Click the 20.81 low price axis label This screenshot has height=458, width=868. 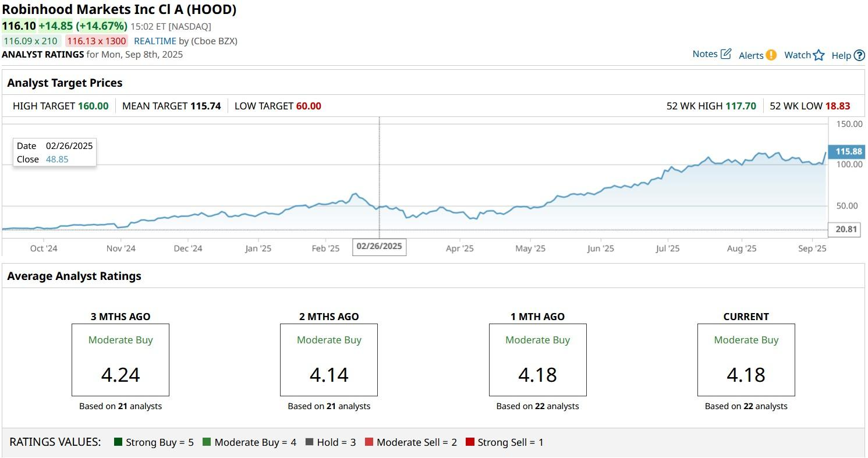pos(846,229)
